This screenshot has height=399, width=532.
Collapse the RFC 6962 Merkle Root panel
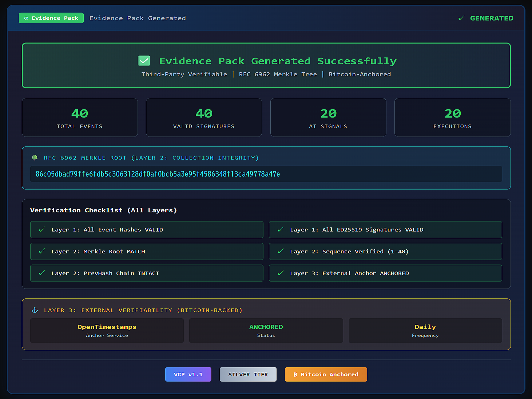pos(151,157)
